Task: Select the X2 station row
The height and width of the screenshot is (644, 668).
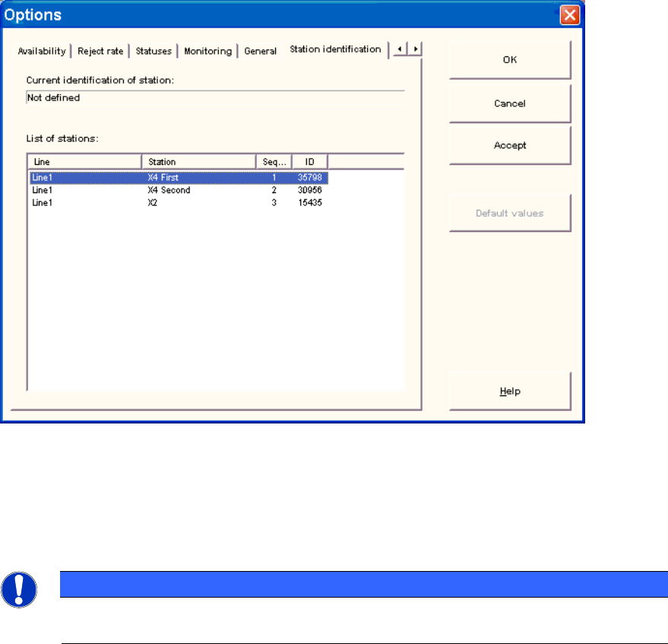Action: point(179,203)
